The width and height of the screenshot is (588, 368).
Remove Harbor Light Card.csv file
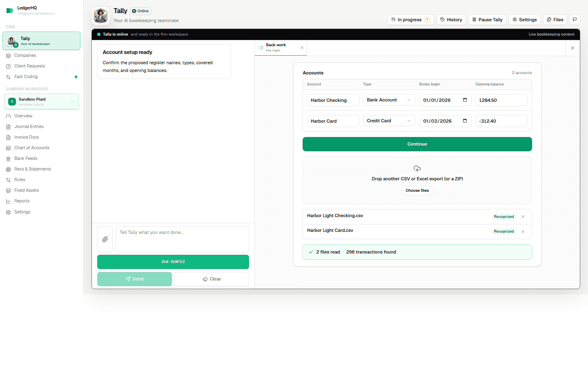click(x=523, y=231)
